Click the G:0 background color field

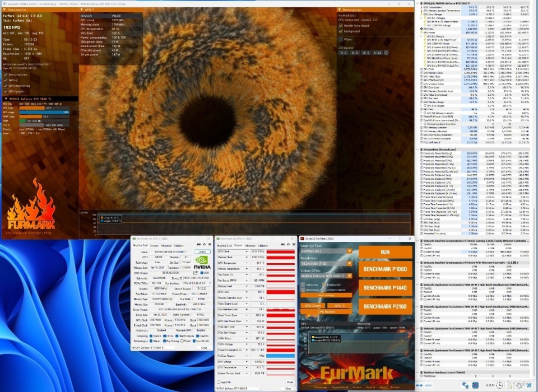355,53
